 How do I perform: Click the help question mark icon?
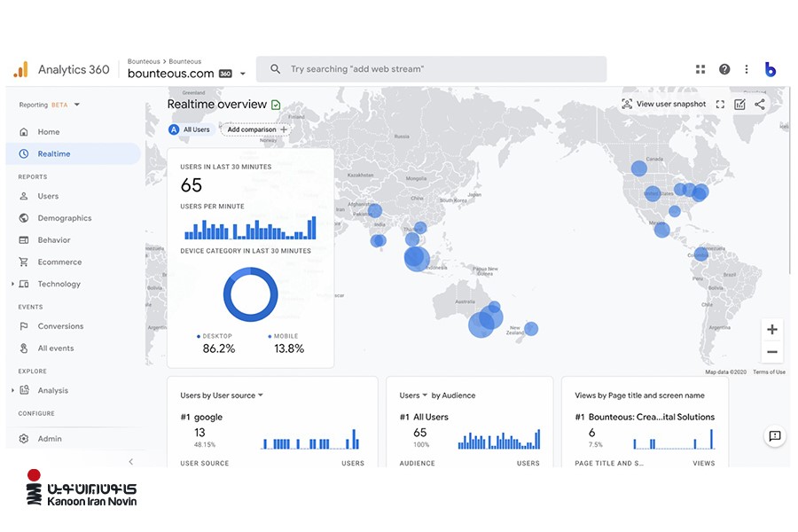coord(724,69)
